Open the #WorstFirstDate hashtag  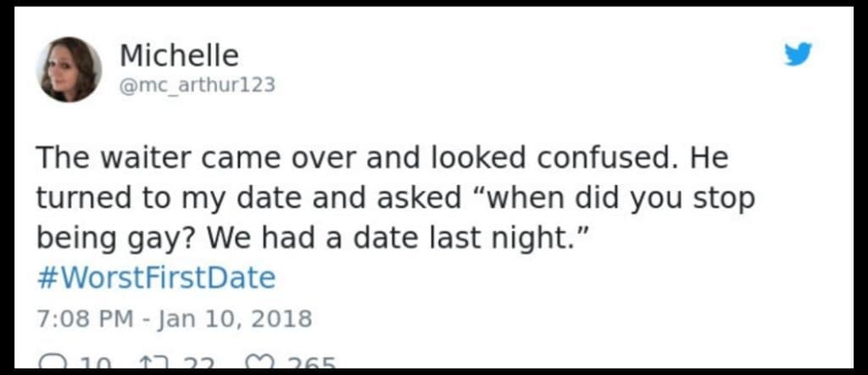tap(155, 278)
